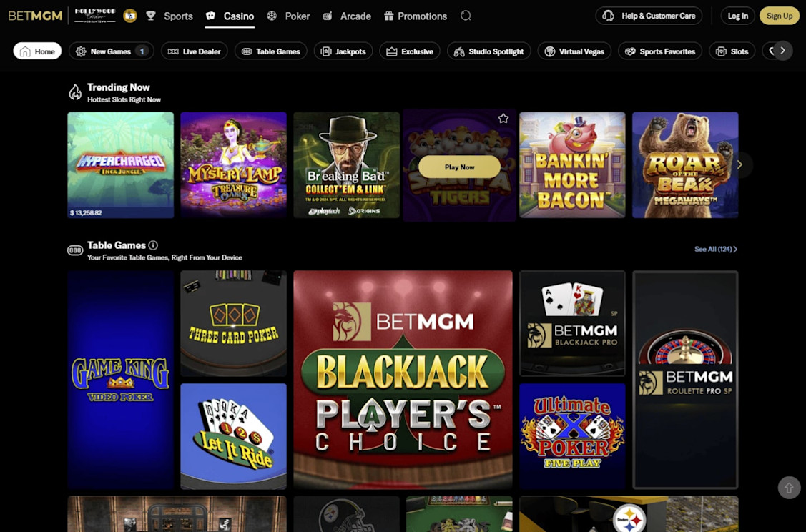
Task: Click See All (124) table games
Action: point(715,250)
